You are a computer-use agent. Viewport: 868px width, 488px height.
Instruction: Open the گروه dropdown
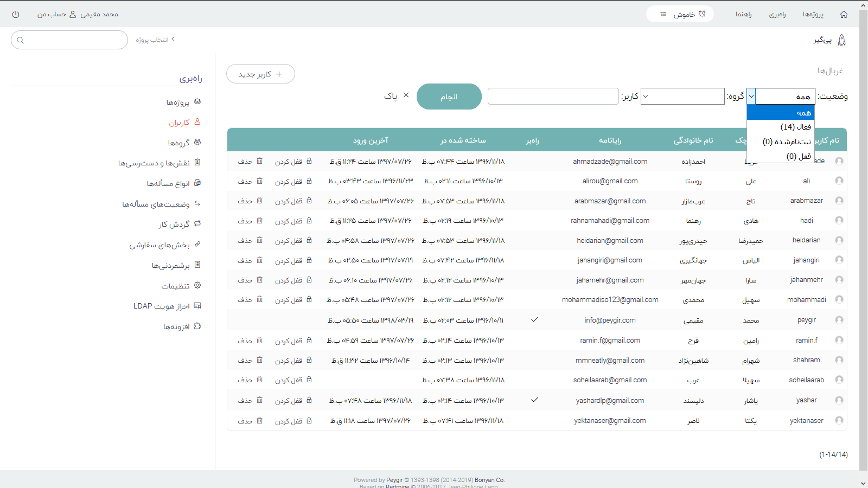[x=682, y=97]
